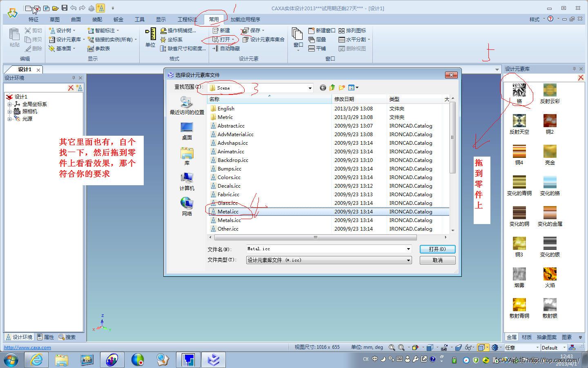Click 桌面 in dialog places bar

pyautogui.click(x=187, y=131)
